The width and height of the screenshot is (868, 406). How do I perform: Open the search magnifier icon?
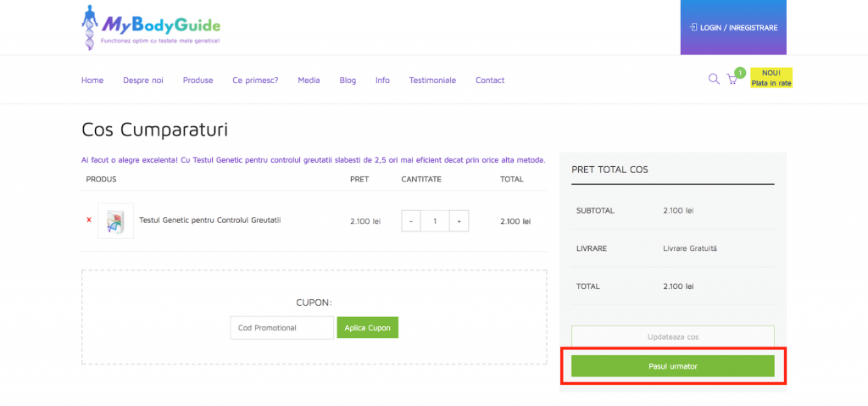[x=714, y=80]
